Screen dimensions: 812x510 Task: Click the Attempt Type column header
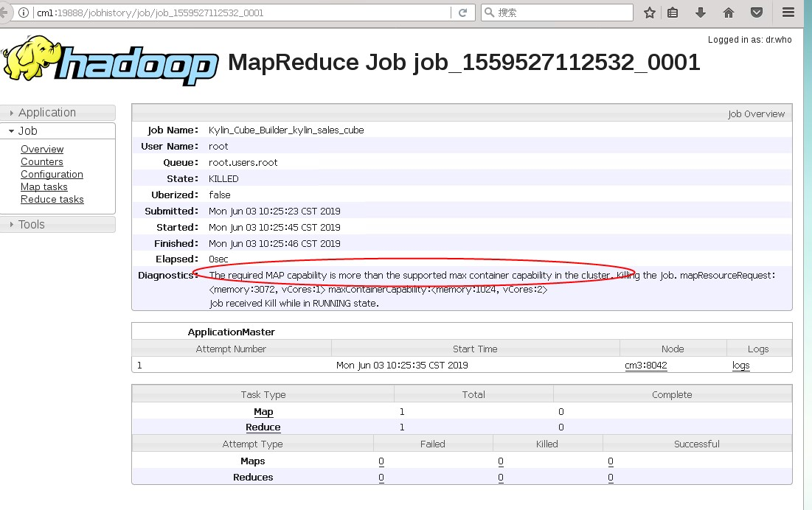[x=253, y=444]
